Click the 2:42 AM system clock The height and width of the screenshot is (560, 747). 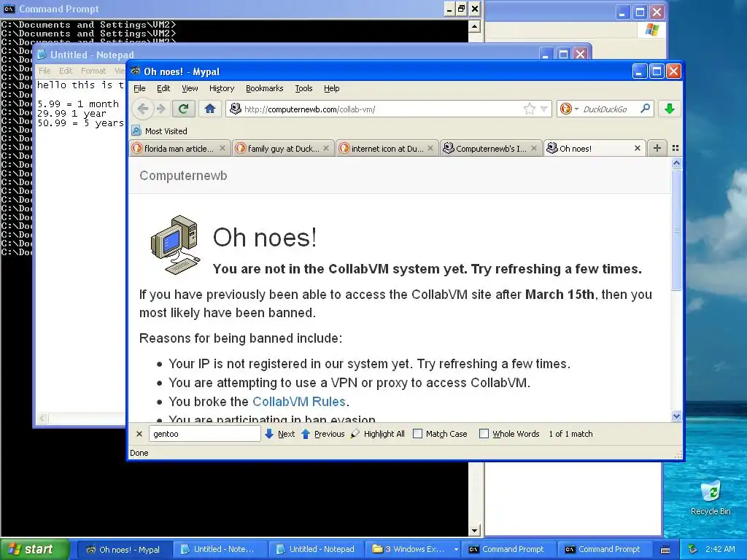[720, 549]
